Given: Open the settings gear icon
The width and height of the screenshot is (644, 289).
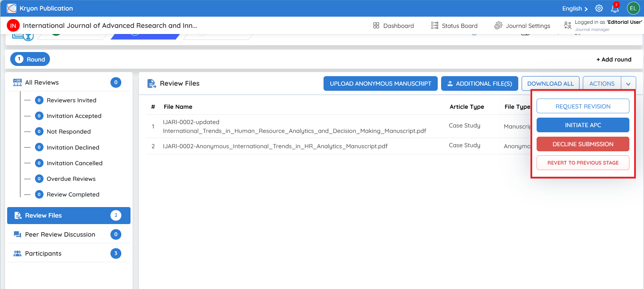Looking at the screenshot, I should coord(599,8).
